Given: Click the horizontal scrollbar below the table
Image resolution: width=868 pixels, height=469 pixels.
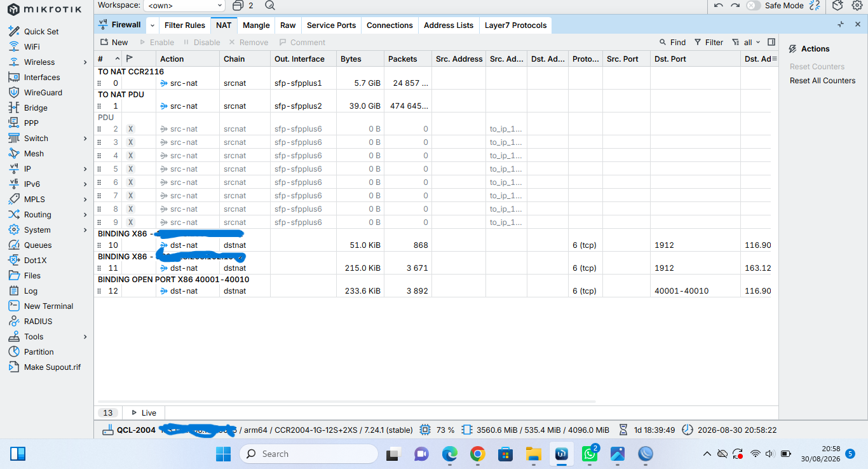Looking at the screenshot, I should click(x=346, y=402).
